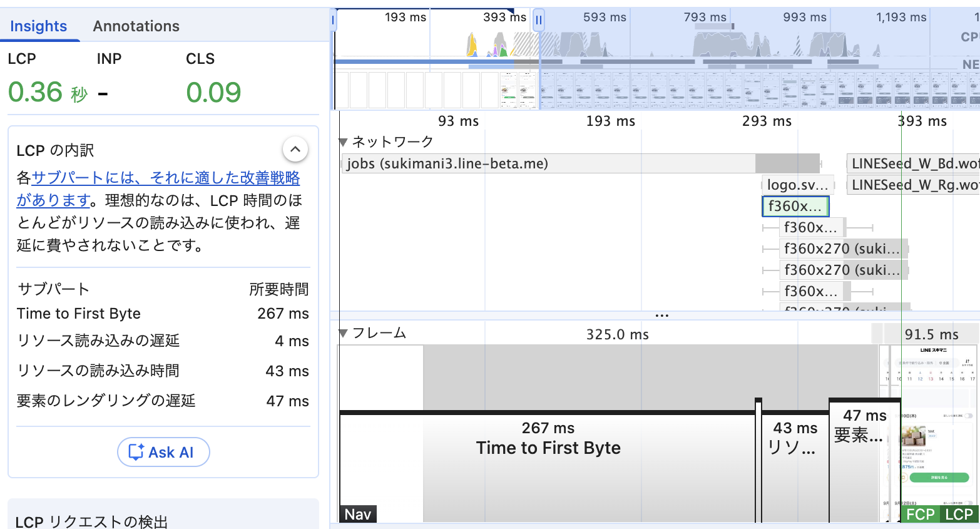Click the overview right range handle
Image resolution: width=980 pixels, height=529 pixels.
tap(539, 20)
